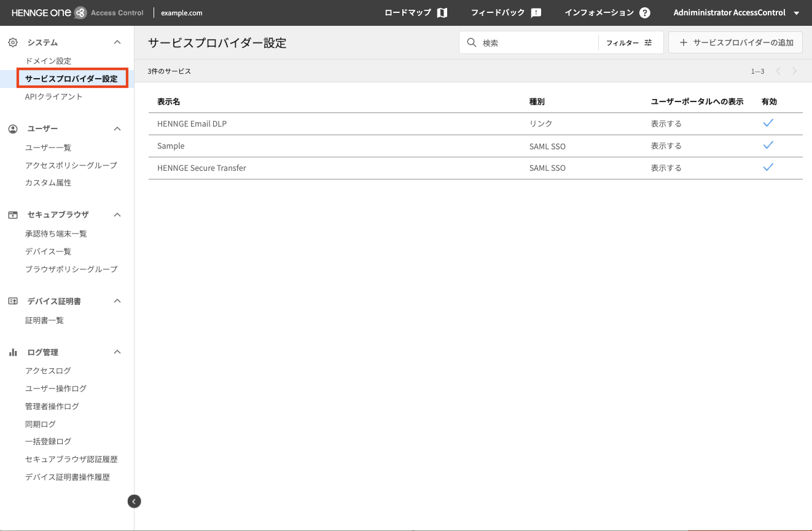Click the 3件のサービス count text

pos(170,71)
